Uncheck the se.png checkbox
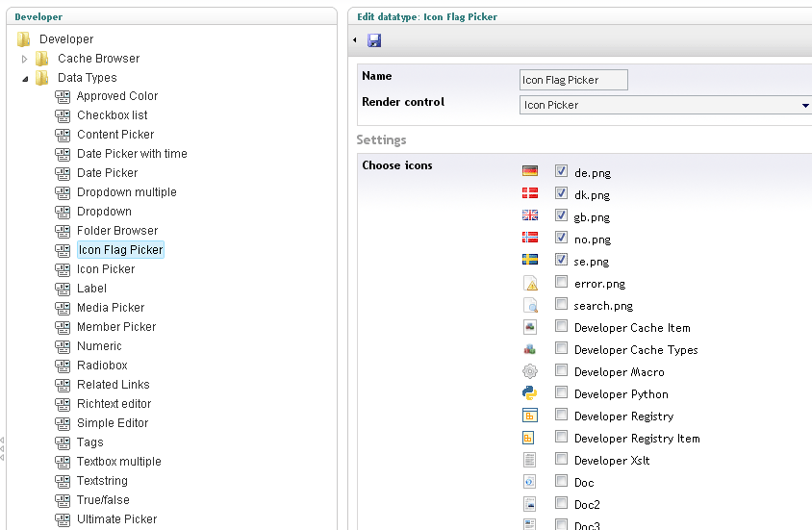 [x=561, y=260]
